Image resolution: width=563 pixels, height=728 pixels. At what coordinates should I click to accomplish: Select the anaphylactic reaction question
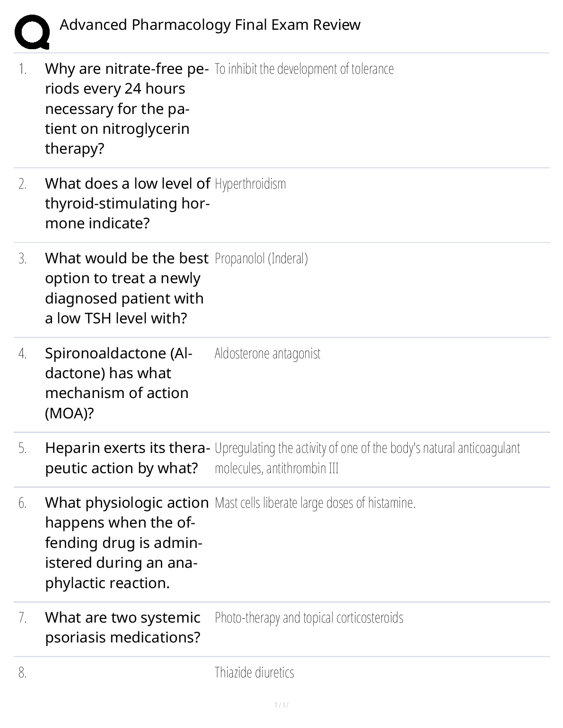(126, 543)
